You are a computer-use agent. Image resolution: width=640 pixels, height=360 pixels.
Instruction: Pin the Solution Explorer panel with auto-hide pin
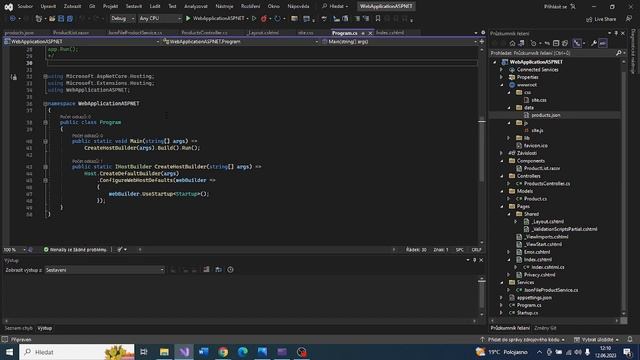(616, 33)
